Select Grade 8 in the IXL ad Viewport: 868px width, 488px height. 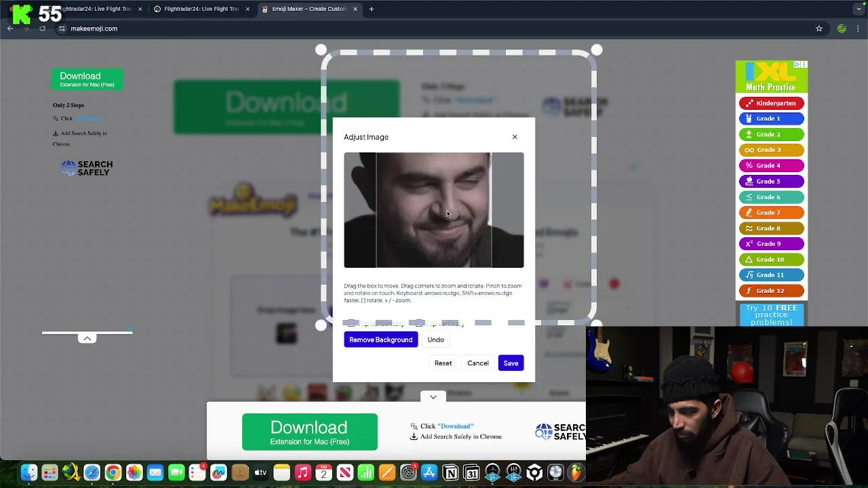(x=772, y=228)
